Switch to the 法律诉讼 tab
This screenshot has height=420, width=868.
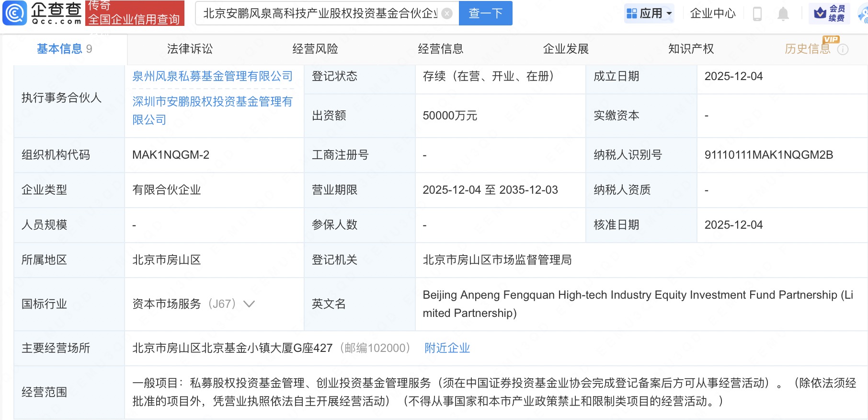click(x=190, y=49)
